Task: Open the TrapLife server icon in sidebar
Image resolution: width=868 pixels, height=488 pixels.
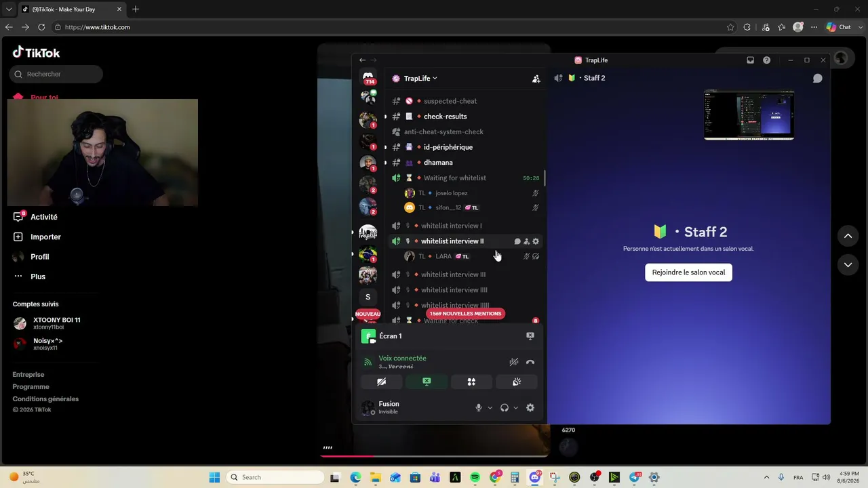Action: (368, 233)
